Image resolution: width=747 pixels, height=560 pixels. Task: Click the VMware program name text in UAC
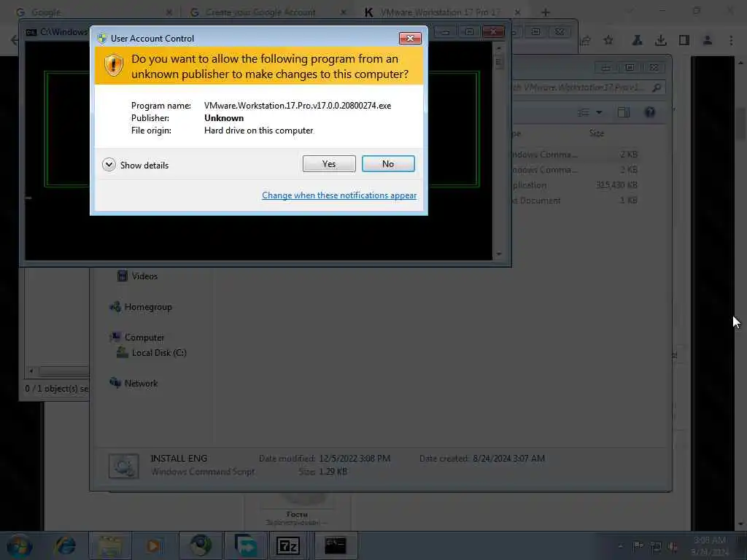(x=298, y=106)
